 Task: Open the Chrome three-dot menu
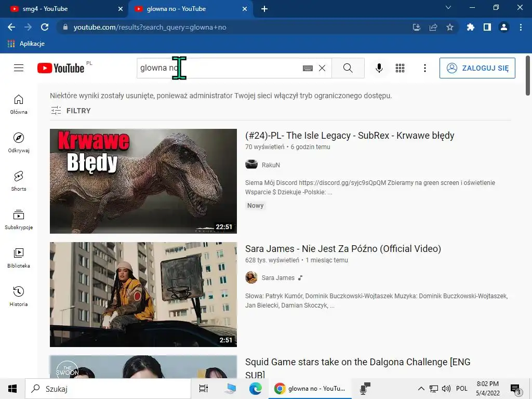521,27
